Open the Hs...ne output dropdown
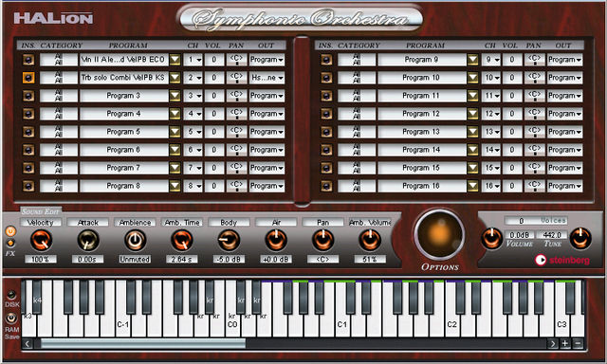The height and width of the screenshot is (364, 607). point(267,78)
